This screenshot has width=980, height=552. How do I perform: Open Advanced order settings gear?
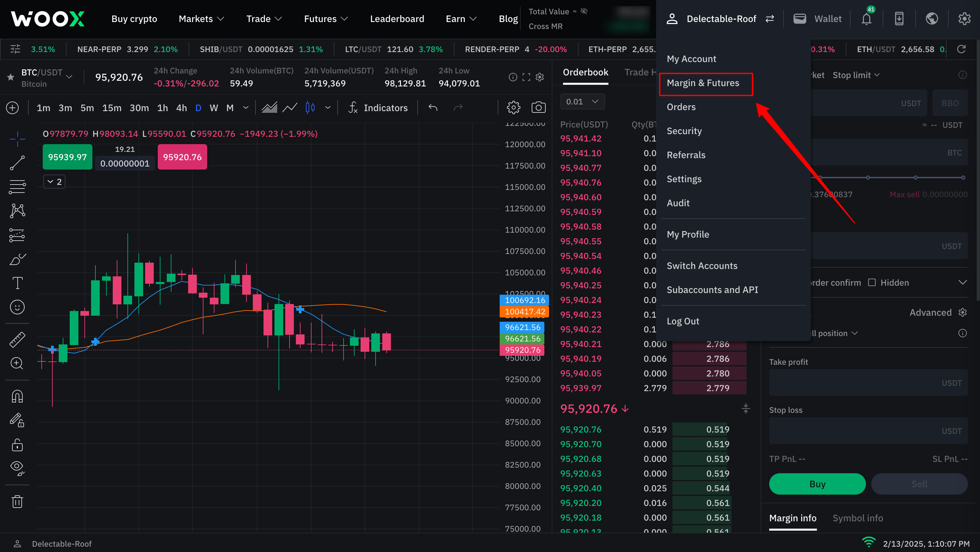coord(962,313)
